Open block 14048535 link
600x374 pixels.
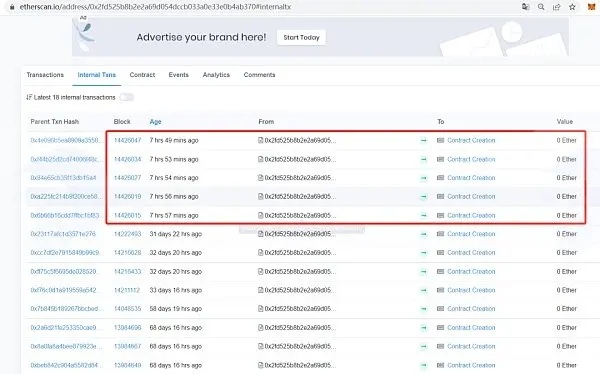coord(127,309)
